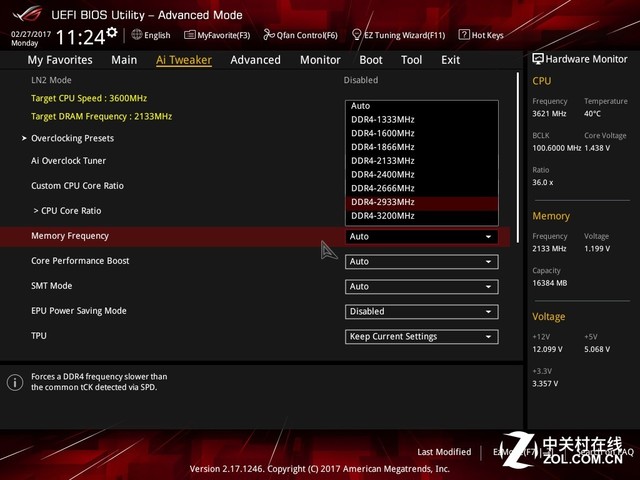Screen dimensions: 640x480
Task: Select DDR4-2933MHz option
Action: pos(422,202)
